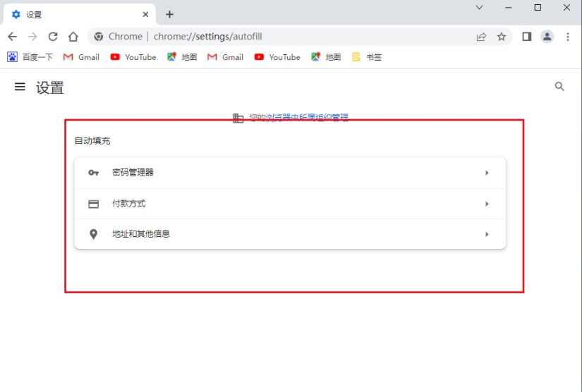
Task: Close the 设置 tab
Action: [x=145, y=15]
